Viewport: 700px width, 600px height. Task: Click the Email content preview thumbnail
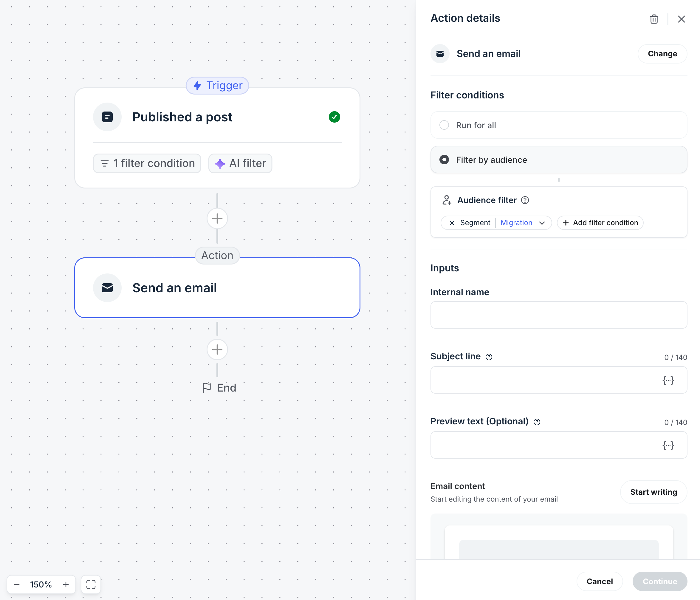(x=558, y=536)
